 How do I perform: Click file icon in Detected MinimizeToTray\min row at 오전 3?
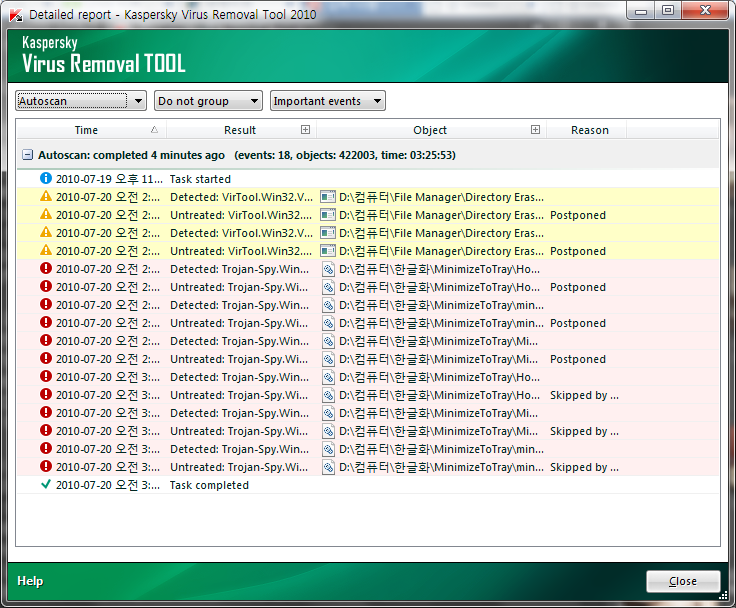coord(328,449)
